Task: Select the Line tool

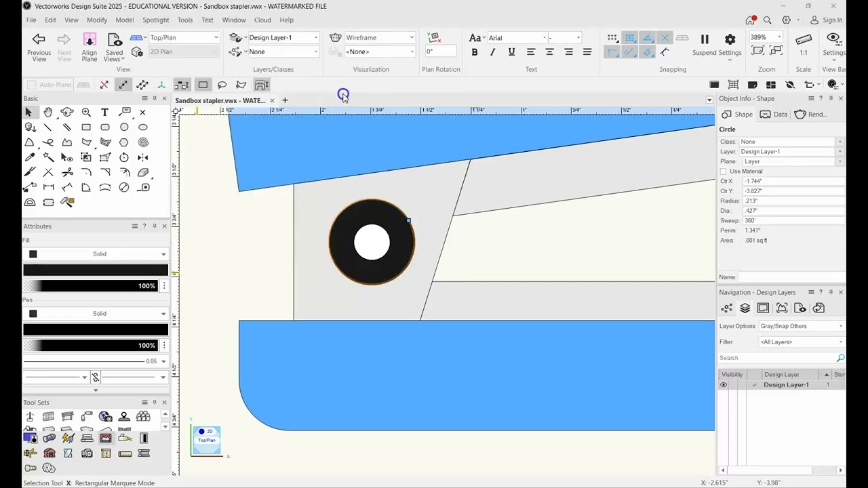Action: (x=48, y=127)
